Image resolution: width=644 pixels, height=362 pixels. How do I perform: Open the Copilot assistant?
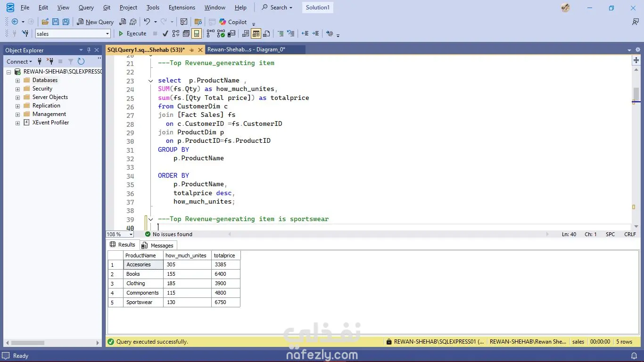point(232,22)
